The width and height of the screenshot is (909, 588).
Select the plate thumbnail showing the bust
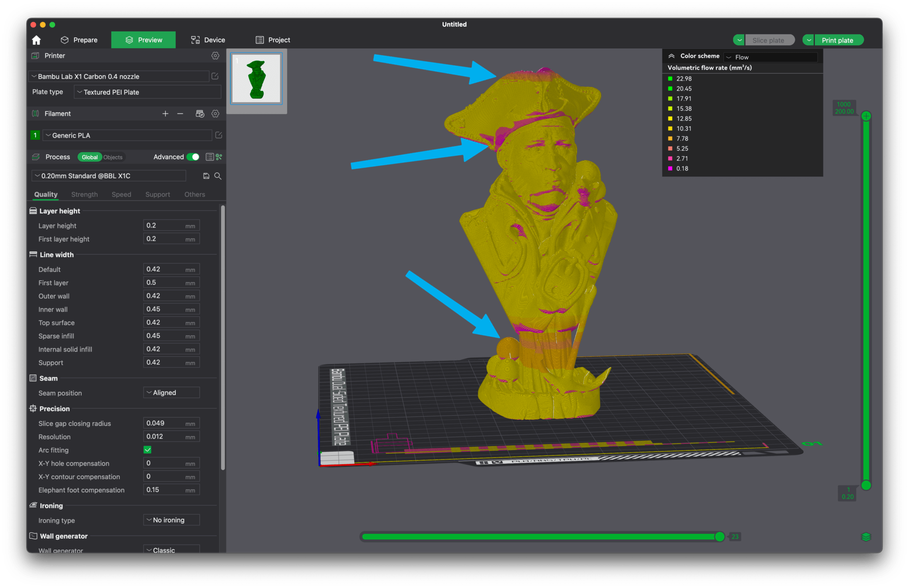point(257,79)
